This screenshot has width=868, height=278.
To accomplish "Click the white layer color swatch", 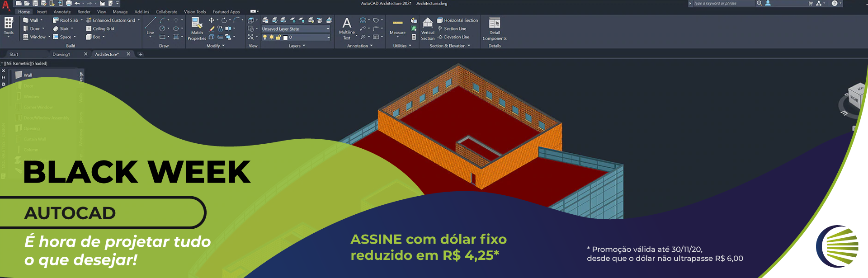I will tap(285, 38).
